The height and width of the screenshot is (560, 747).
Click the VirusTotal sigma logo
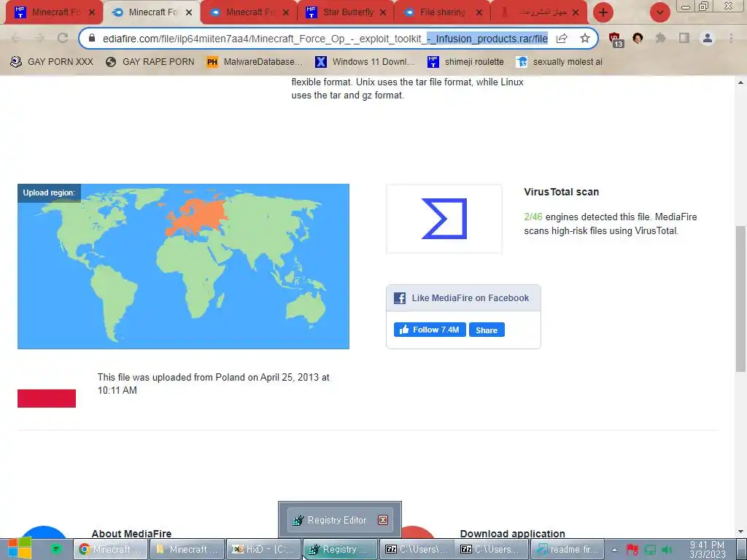pyautogui.click(x=444, y=219)
